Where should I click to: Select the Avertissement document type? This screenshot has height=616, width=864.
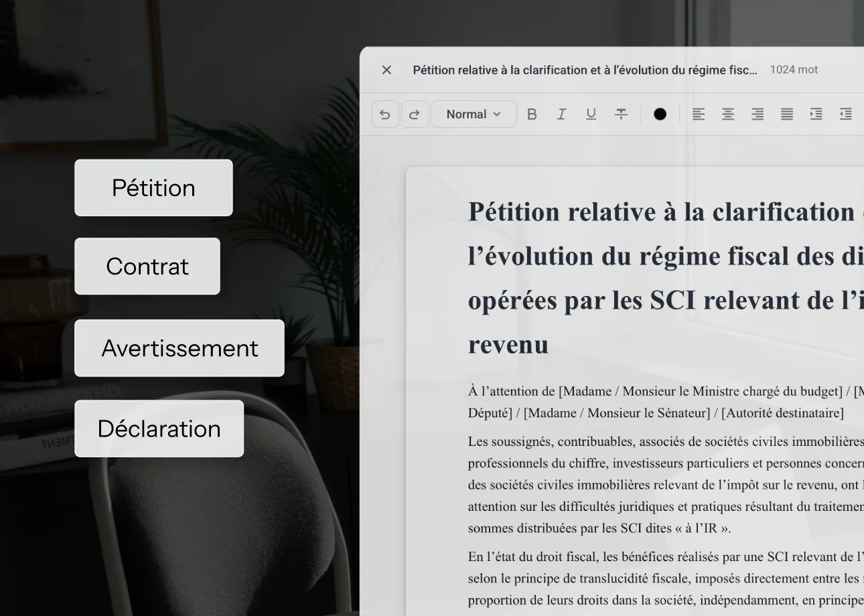[179, 348]
